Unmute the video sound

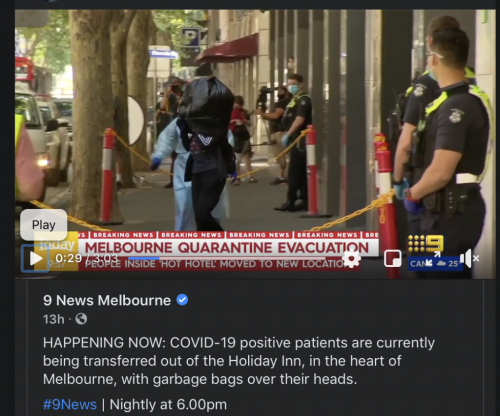469,258
